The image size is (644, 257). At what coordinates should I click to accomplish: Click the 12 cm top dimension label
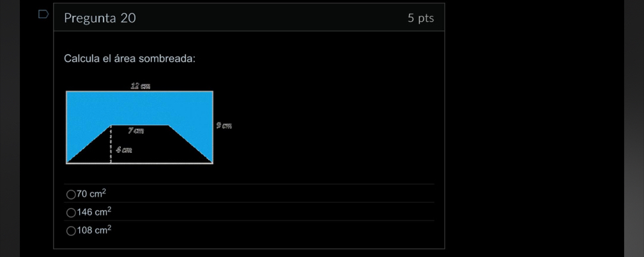pos(141,86)
